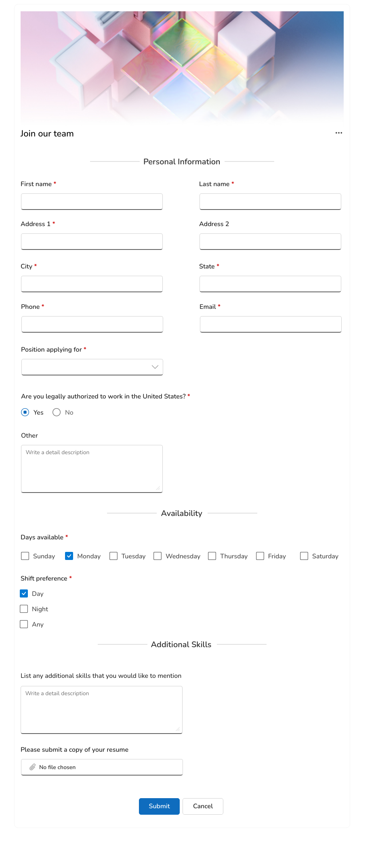Image resolution: width=376 pixels, height=868 pixels.
Task: Click the First name input field
Action: 92,201
